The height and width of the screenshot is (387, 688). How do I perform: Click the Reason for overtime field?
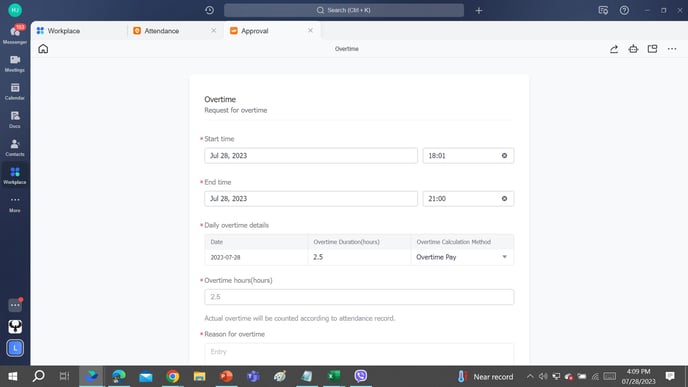pos(359,352)
